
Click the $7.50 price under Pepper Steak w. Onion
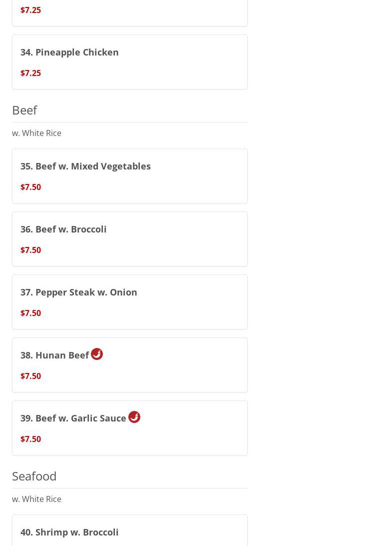pyautogui.click(x=30, y=313)
